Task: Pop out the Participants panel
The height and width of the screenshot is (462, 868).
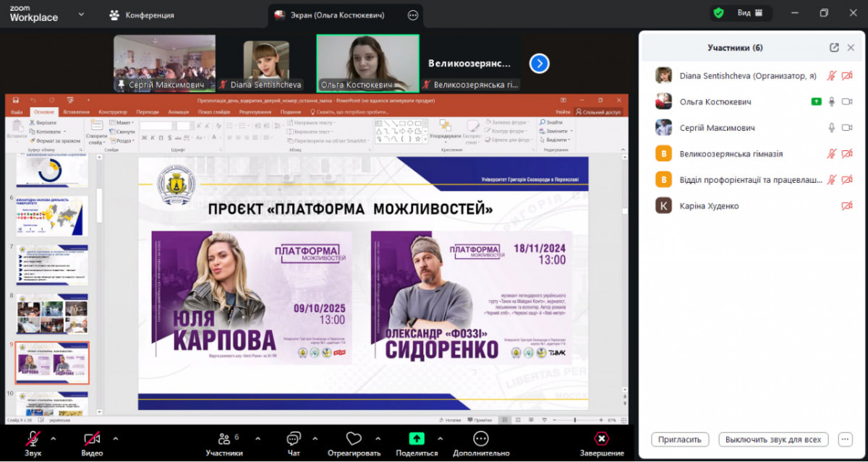Action: point(834,48)
